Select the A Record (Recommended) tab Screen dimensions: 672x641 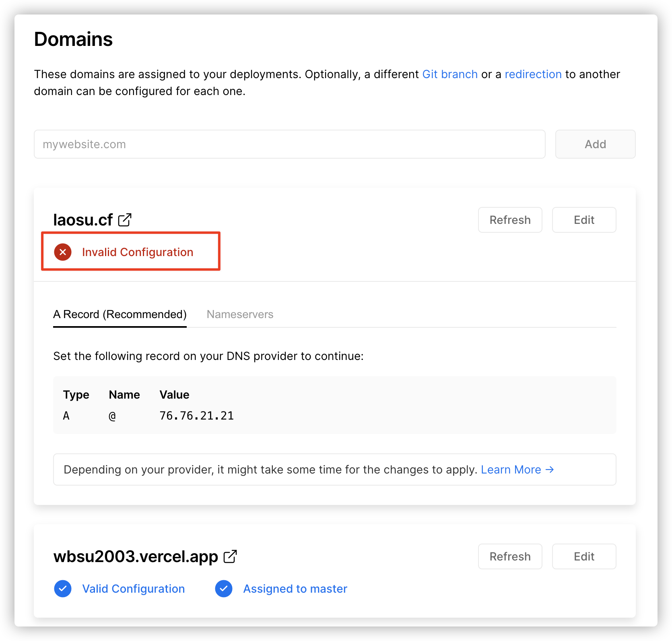tap(120, 314)
